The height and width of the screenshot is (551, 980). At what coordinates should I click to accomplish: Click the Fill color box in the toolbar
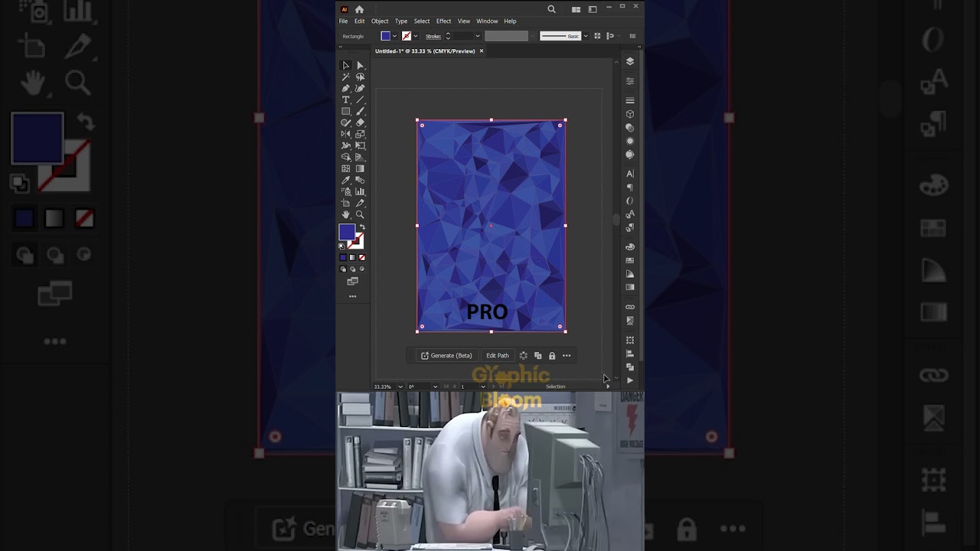point(347,232)
